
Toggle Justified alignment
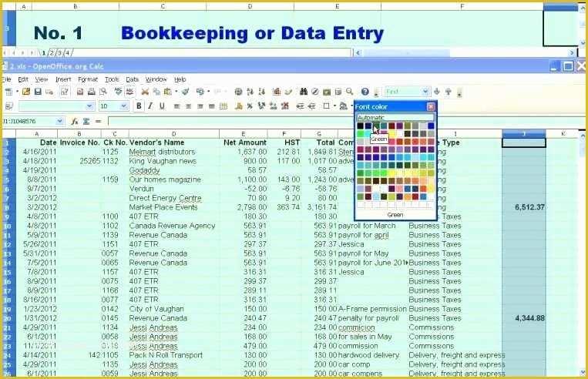coord(212,106)
